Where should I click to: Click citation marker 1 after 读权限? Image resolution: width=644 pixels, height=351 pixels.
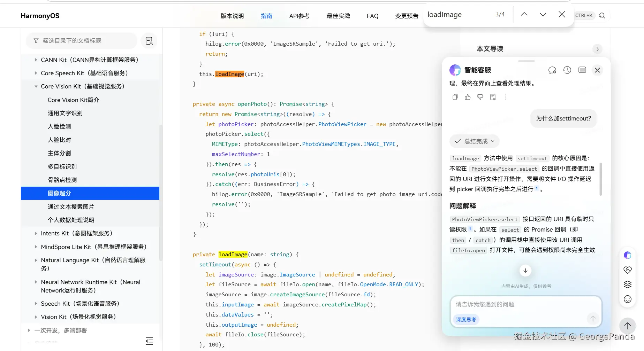click(470, 229)
